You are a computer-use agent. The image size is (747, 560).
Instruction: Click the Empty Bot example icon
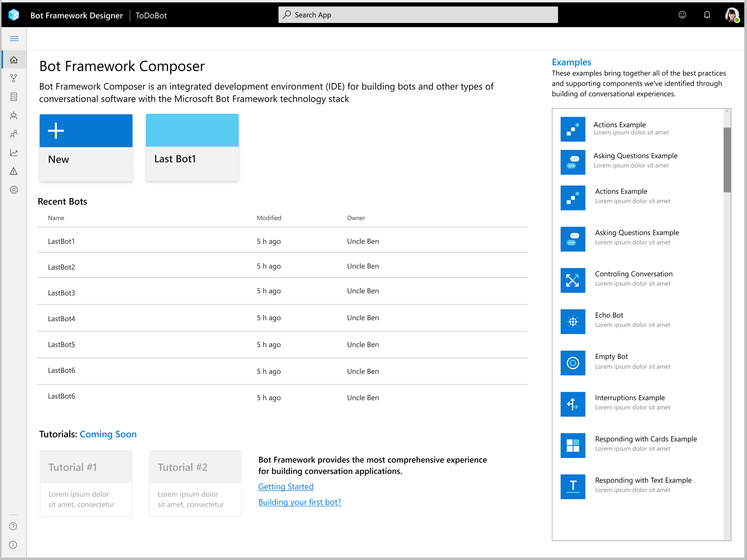pyautogui.click(x=573, y=363)
